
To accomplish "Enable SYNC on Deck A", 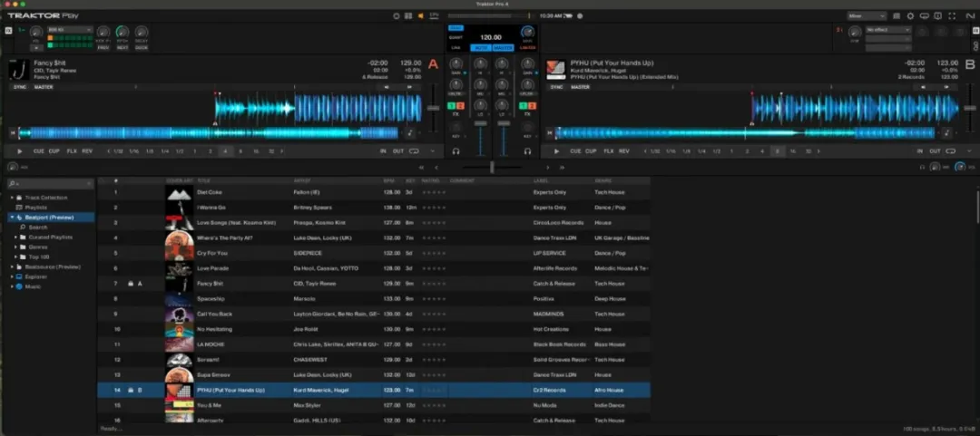I will click(20, 87).
